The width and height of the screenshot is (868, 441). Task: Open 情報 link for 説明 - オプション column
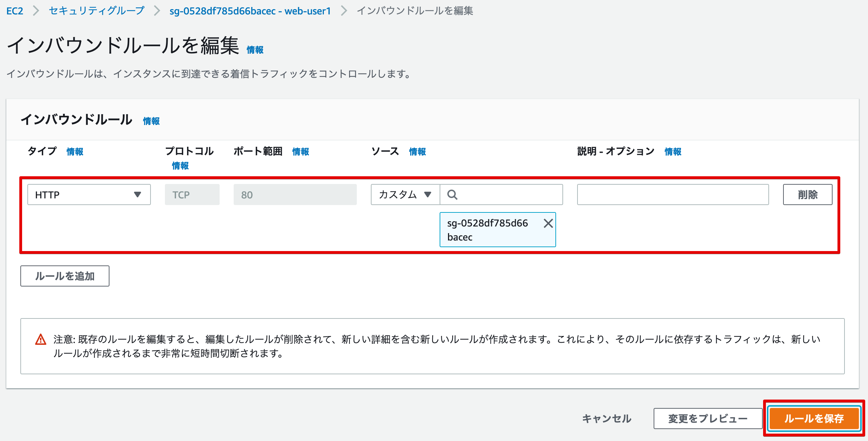(x=673, y=152)
